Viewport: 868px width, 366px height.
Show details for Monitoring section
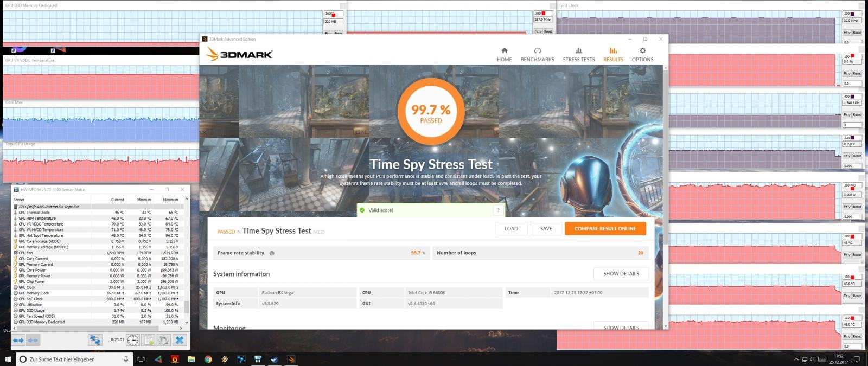tap(621, 326)
